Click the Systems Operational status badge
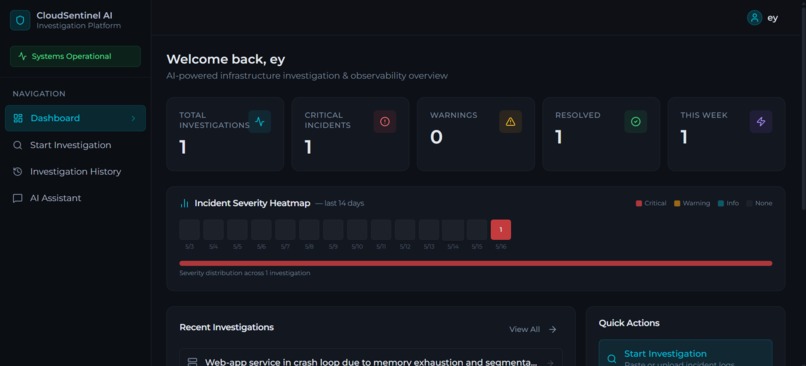The width and height of the screenshot is (806, 366). [75, 57]
